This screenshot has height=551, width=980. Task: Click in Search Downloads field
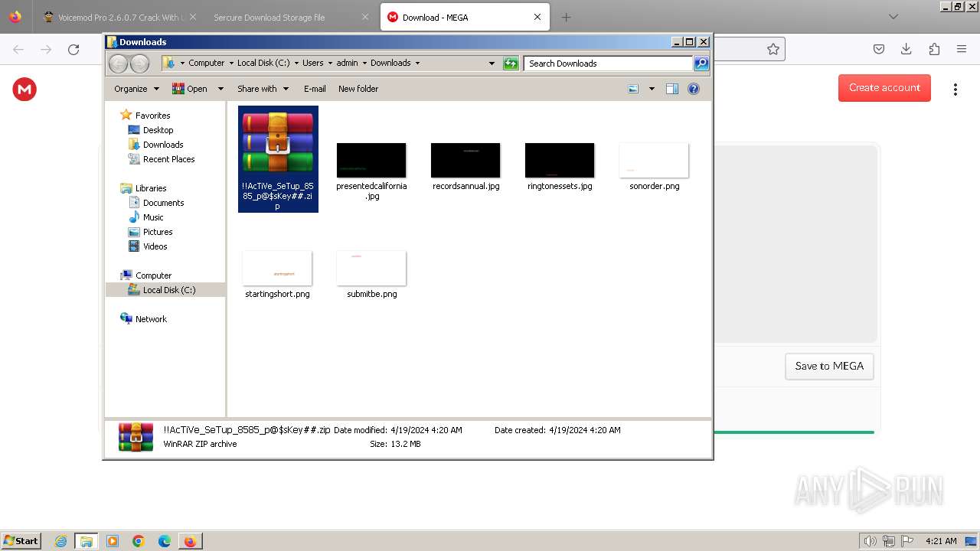(609, 64)
